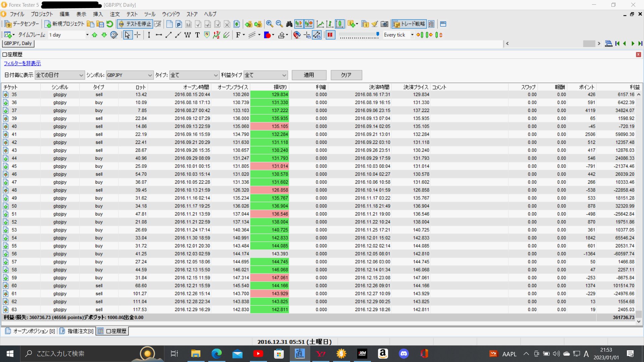644x362 pixels.
Task: Select the text label T tool
Action: (197, 35)
